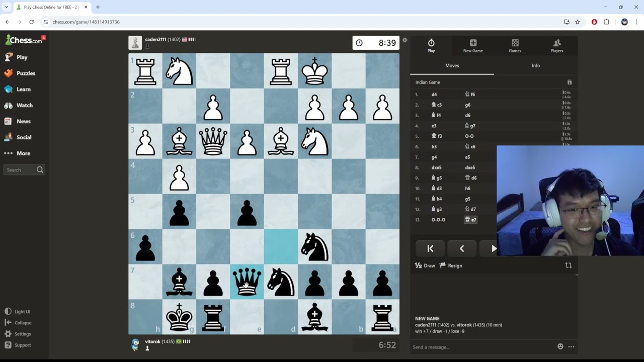Switch to the Players tab

pos(556,46)
